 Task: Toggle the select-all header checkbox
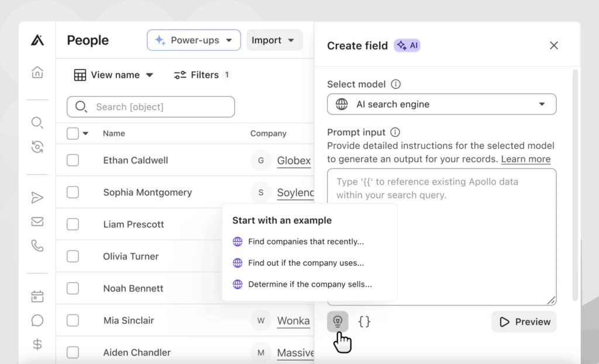tap(73, 133)
